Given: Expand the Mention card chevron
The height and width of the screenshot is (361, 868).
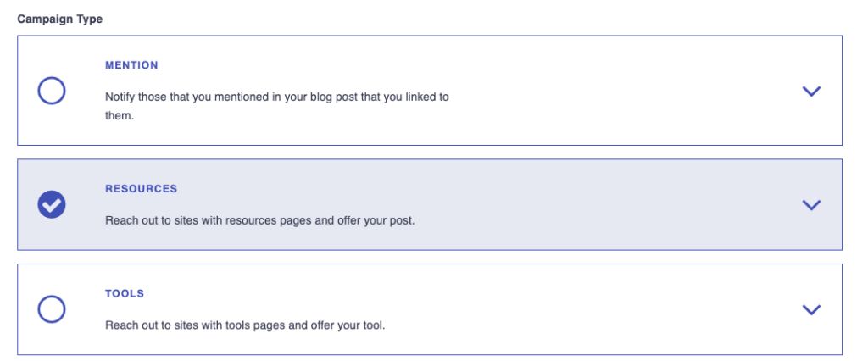Looking at the screenshot, I should (811, 91).
